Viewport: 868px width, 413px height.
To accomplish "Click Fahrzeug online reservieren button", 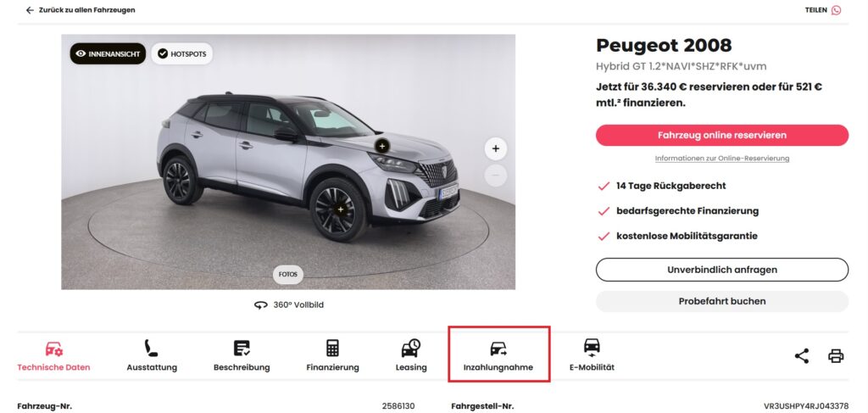I will point(721,135).
